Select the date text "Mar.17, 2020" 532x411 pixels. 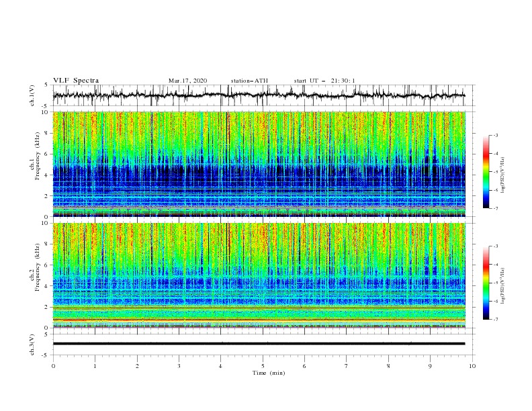187,81
